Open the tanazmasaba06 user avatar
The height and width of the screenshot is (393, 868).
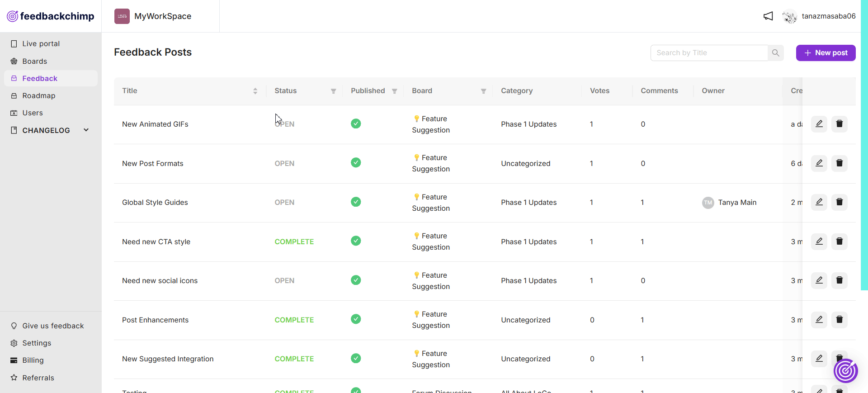(x=790, y=16)
